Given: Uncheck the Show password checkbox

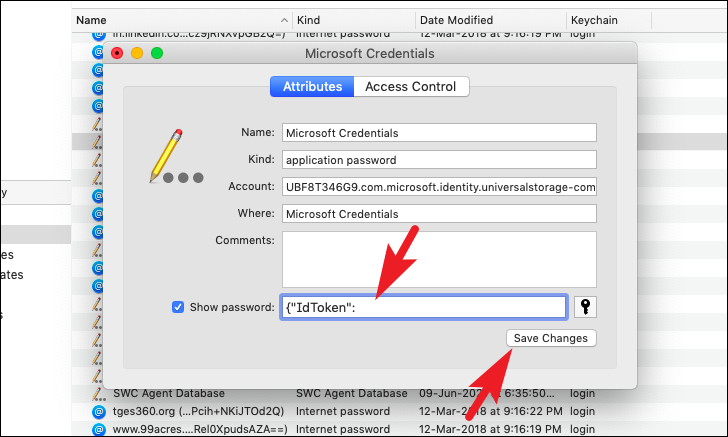Looking at the screenshot, I should [x=177, y=307].
